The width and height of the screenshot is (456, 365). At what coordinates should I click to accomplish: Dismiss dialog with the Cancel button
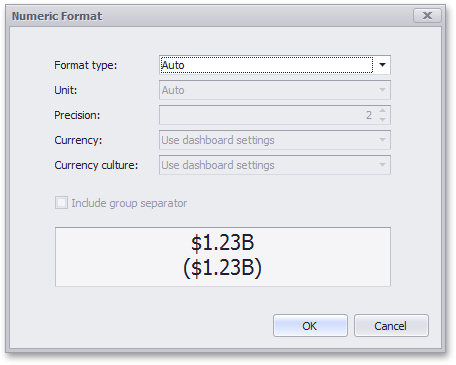coord(391,326)
